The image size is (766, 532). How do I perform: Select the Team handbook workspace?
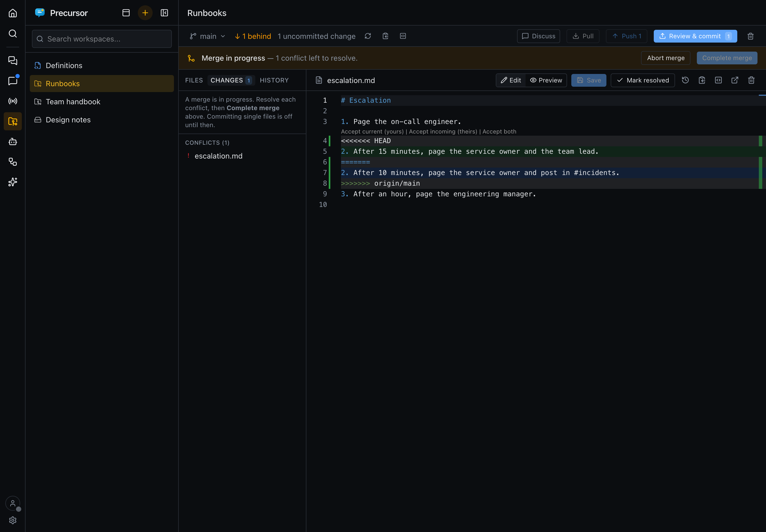(x=102, y=101)
